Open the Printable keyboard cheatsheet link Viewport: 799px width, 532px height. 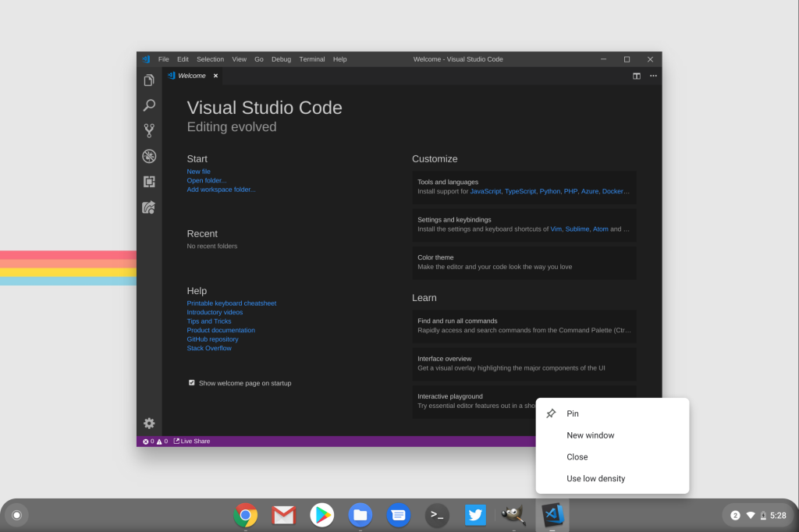click(231, 303)
